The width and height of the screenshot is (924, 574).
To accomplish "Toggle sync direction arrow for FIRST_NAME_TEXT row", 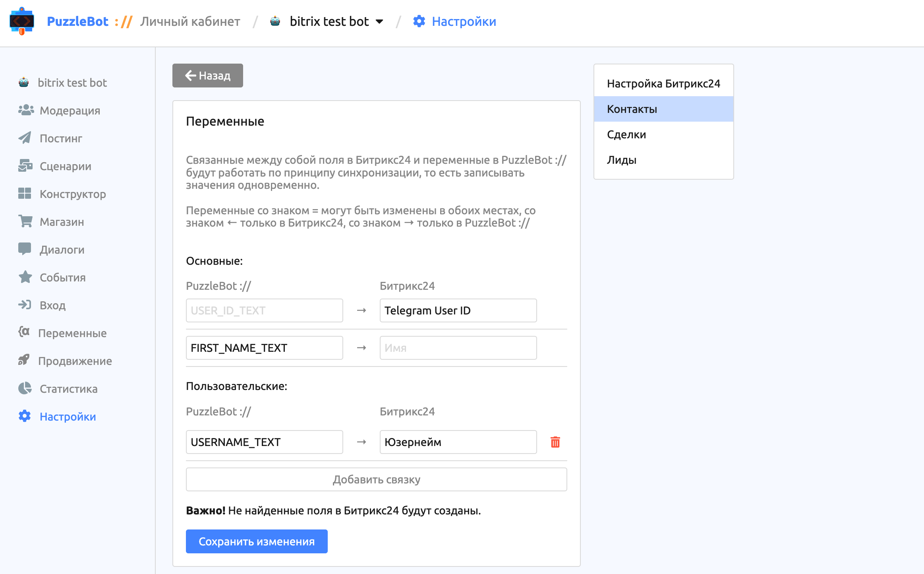I will (361, 348).
